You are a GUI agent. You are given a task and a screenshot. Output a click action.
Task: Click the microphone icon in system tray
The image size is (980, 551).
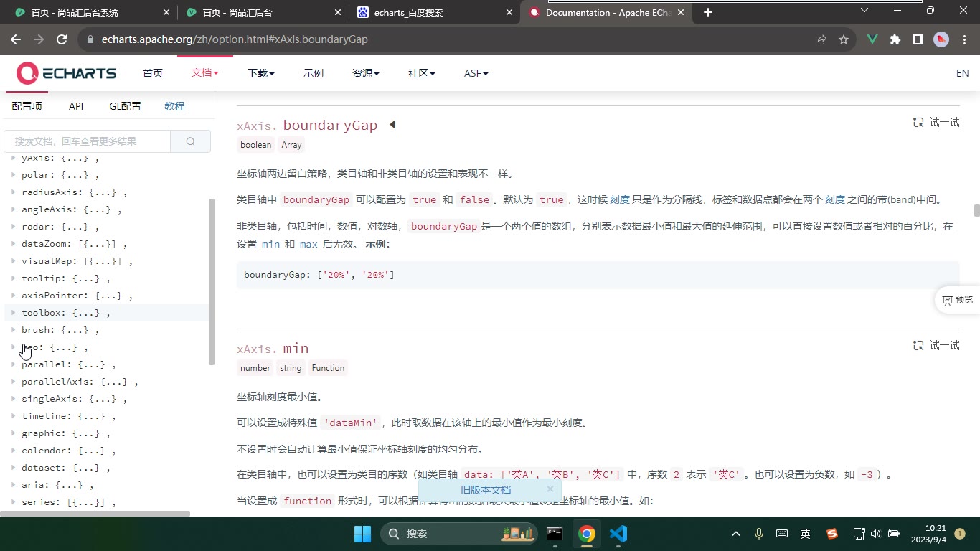point(759,534)
